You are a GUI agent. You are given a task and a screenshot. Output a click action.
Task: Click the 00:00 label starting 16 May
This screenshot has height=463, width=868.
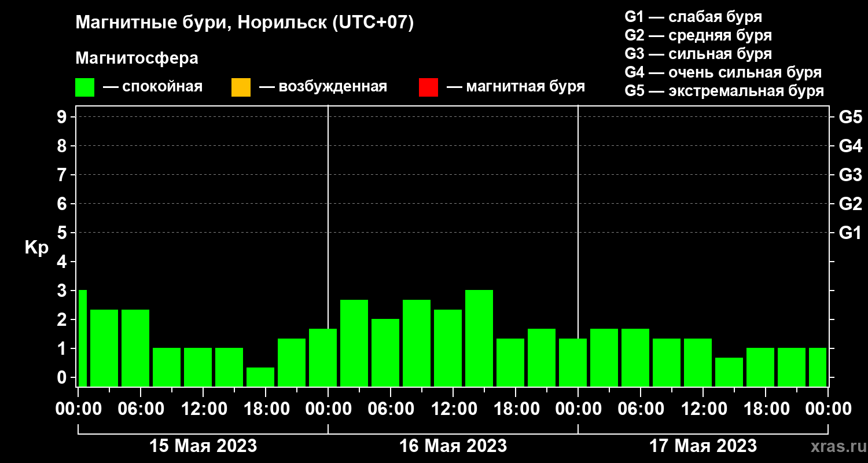coord(328,409)
